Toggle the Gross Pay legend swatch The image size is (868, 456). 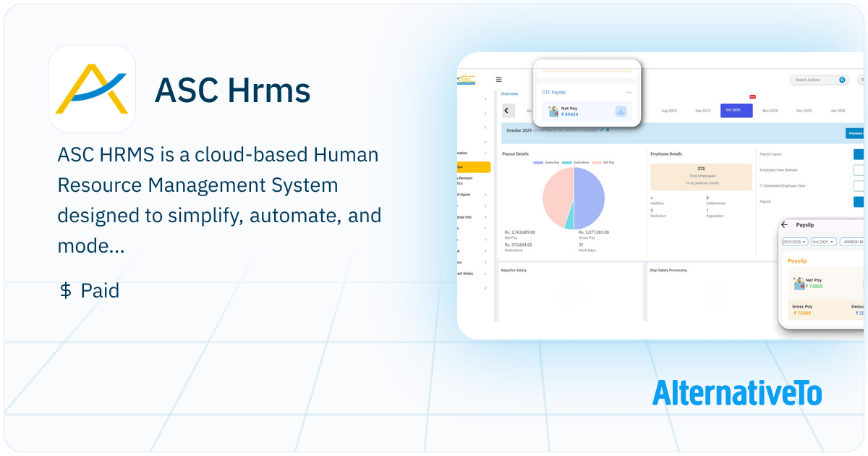click(538, 163)
